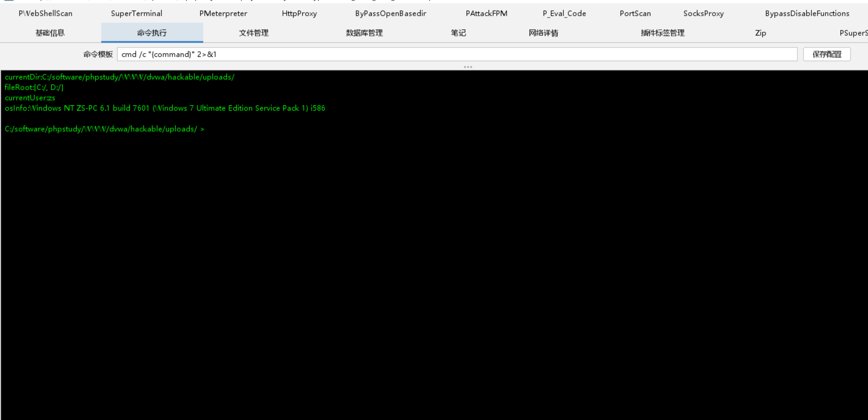Switch to BypassDisableFunctions tab
Viewport: 868px width, 420px height.
click(x=807, y=14)
